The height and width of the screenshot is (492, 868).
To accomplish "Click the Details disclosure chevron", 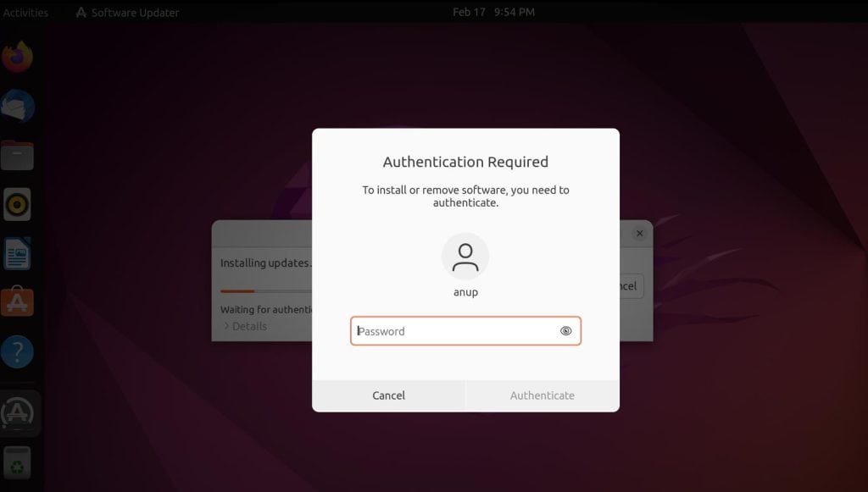I will pyautogui.click(x=226, y=326).
